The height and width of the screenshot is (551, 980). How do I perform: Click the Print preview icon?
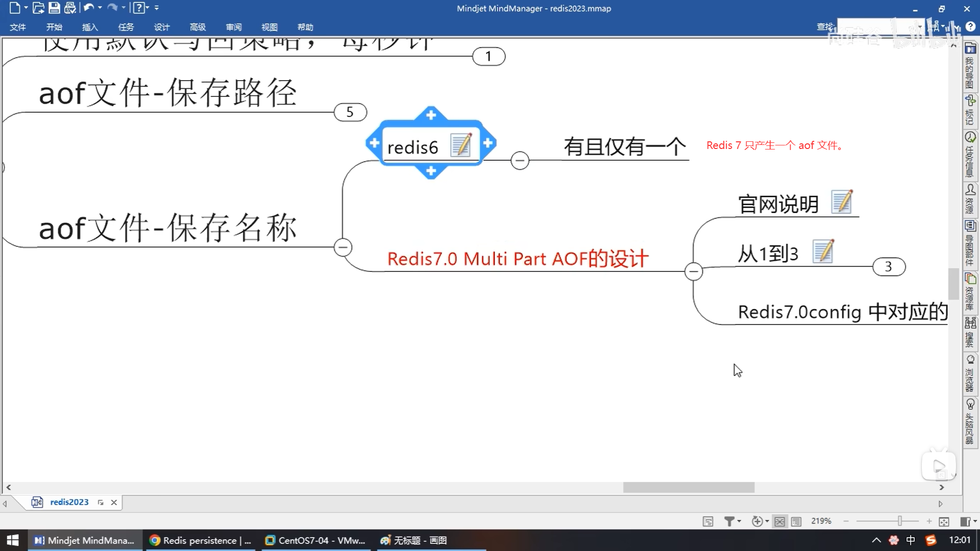tap(70, 8)
